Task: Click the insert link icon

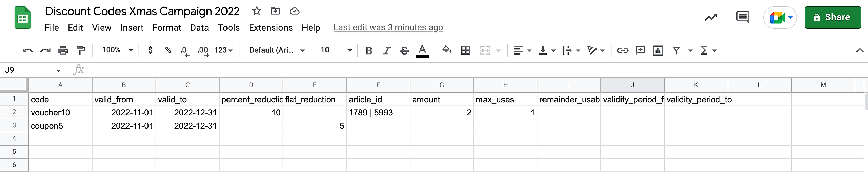Action: 622,50
